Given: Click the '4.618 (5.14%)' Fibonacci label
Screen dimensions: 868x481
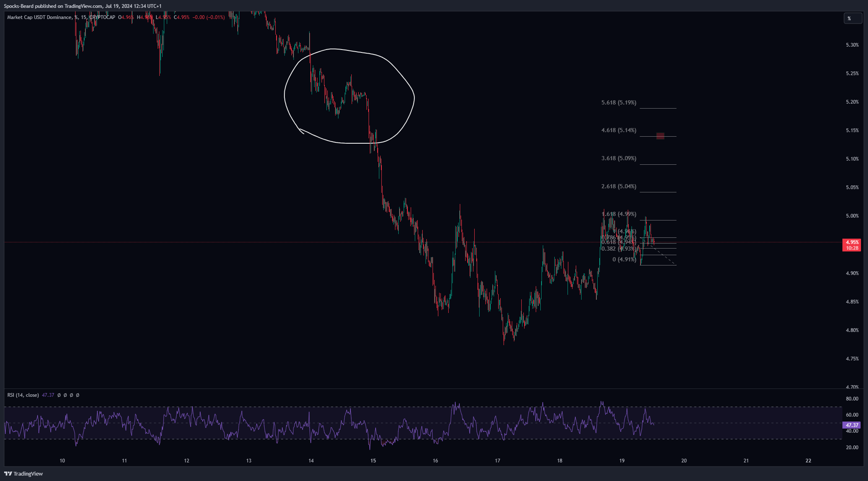Looking at the screenshot, I should click(619, 130).
